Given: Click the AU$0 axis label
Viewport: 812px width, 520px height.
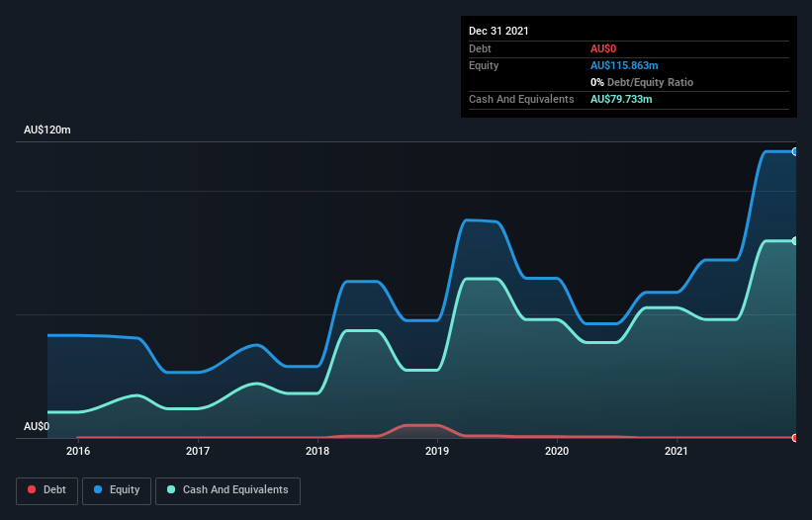Looking at the screenshot, I should [x=37, y=426].
